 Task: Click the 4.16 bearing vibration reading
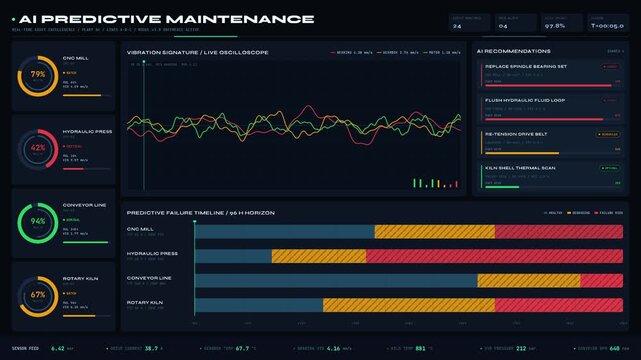pyautogui.click(x=334, y=349)
